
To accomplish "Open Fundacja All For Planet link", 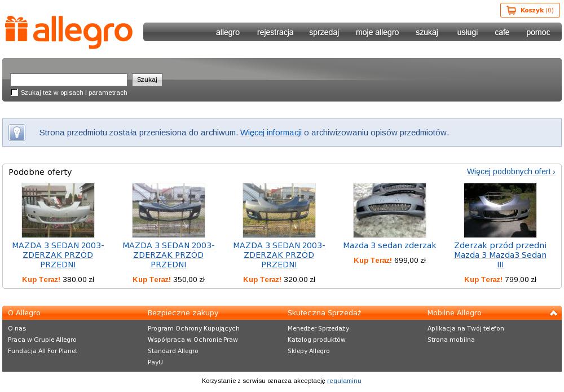I will click(42, 351).
